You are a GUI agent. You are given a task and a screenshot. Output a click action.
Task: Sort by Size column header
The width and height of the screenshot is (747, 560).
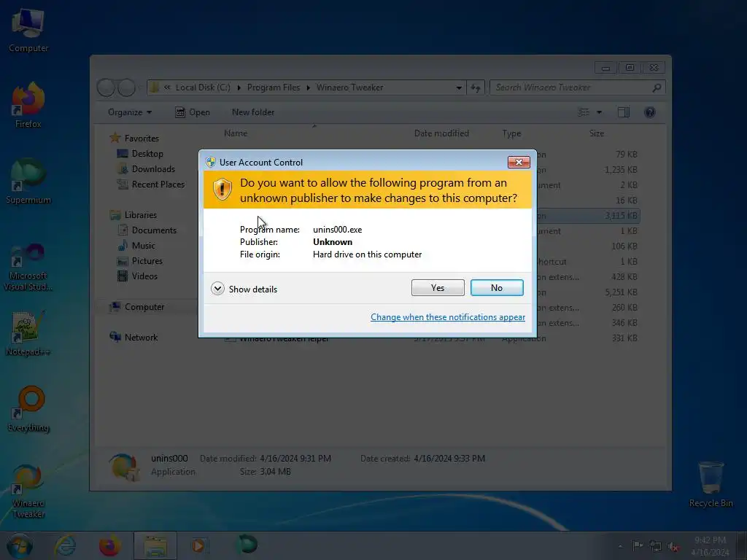click(x=597, y=133)
